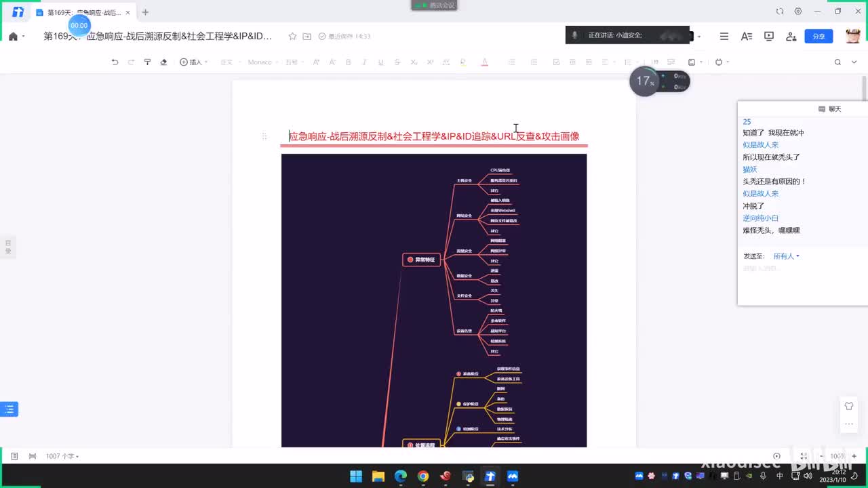Open File Explorer from taskbar

click(378, 476)
